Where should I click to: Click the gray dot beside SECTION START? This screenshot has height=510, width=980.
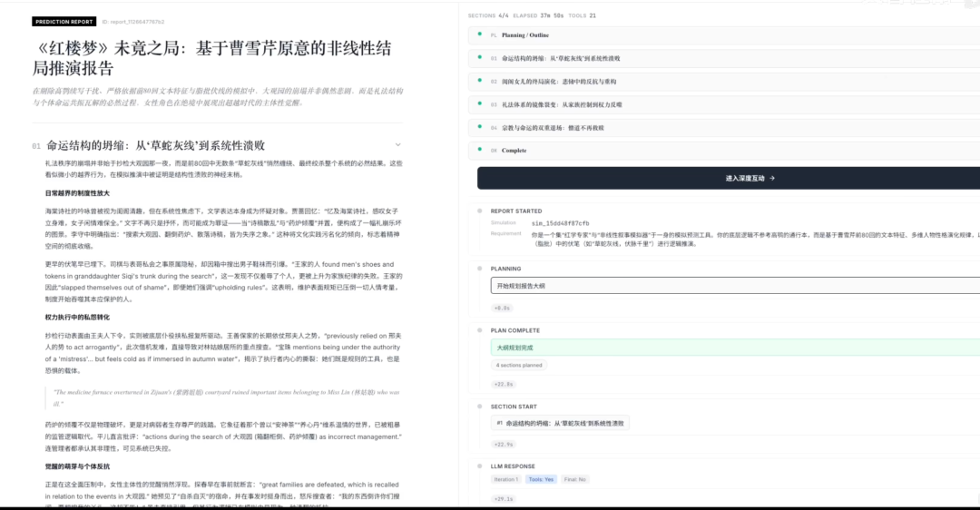tap(478, 407)
